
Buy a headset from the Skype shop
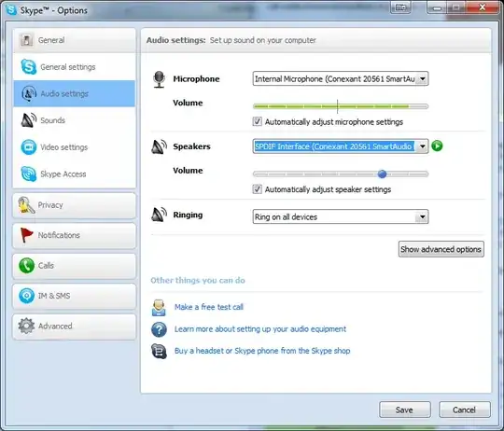click(x=262, y=351)
